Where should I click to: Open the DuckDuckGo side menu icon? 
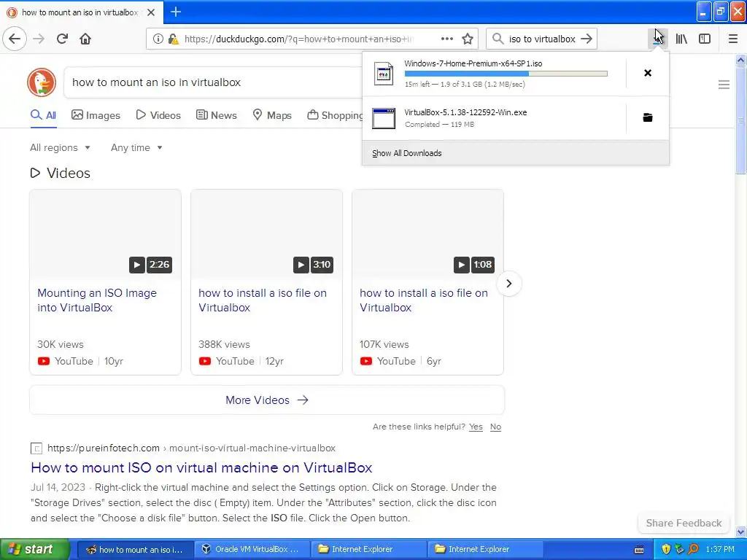tap(724, 85)
